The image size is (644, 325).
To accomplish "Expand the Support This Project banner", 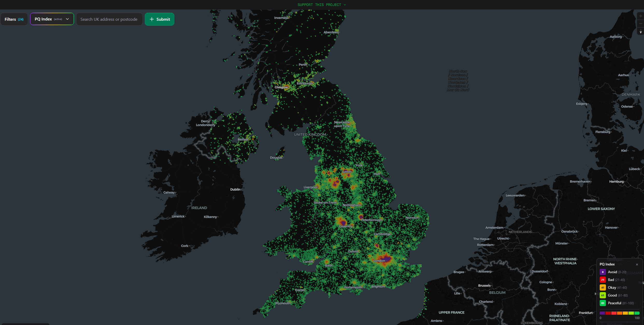I will click(x=321, y=5).
